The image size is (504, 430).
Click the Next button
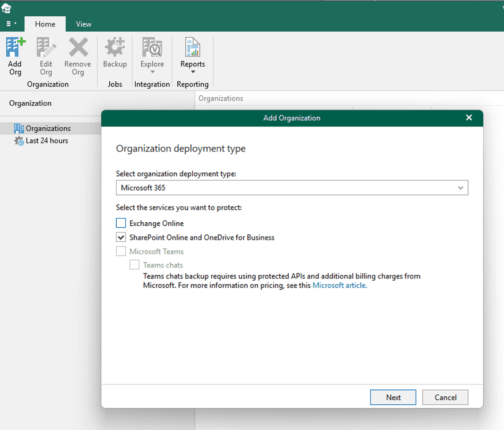click(393, 397)
